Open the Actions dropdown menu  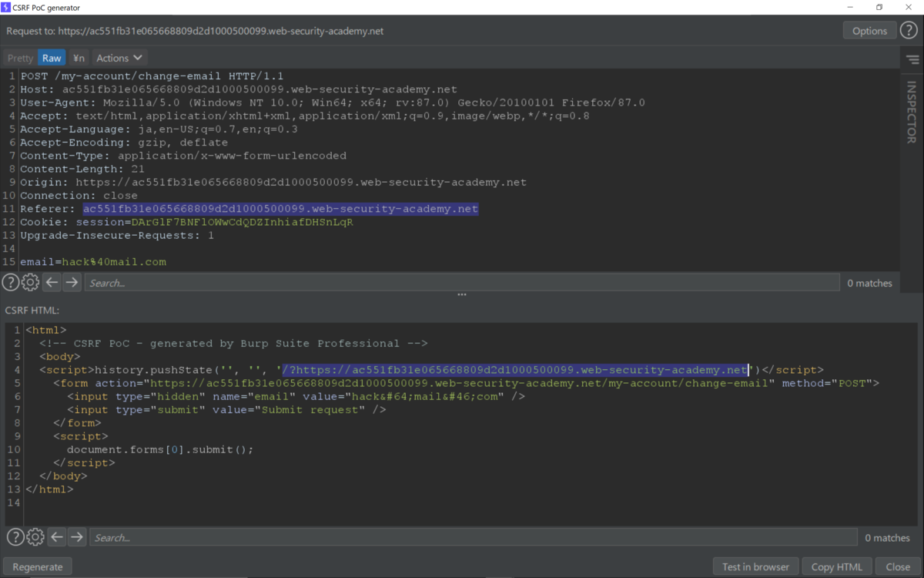(x=119, y=58)
